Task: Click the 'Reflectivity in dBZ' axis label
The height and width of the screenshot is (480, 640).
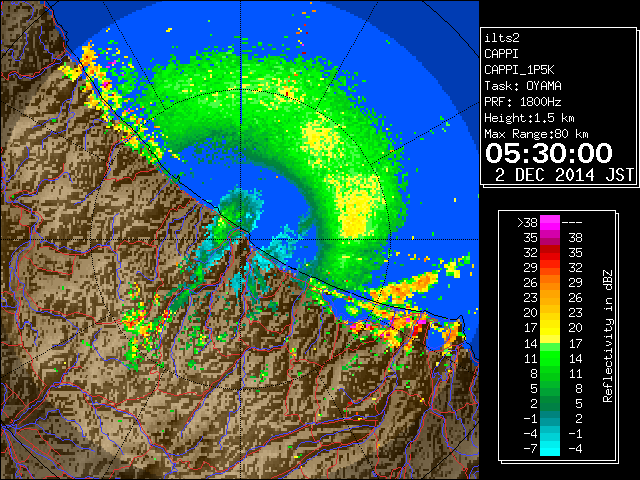Action: [608, 336]
